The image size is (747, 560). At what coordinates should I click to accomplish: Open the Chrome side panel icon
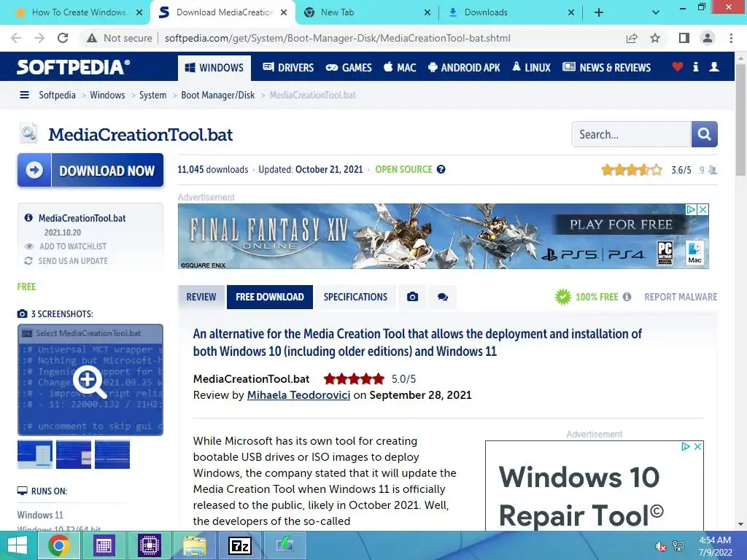(x=684, y=38)
